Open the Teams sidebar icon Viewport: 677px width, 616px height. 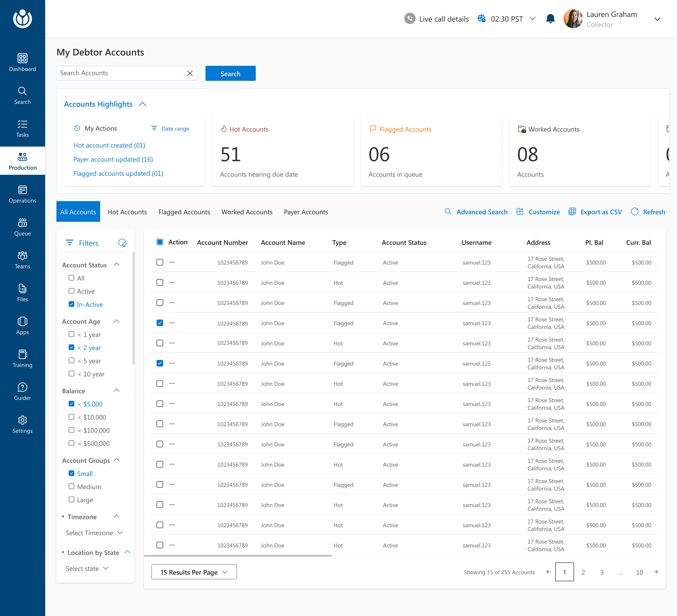pos(22,256)
